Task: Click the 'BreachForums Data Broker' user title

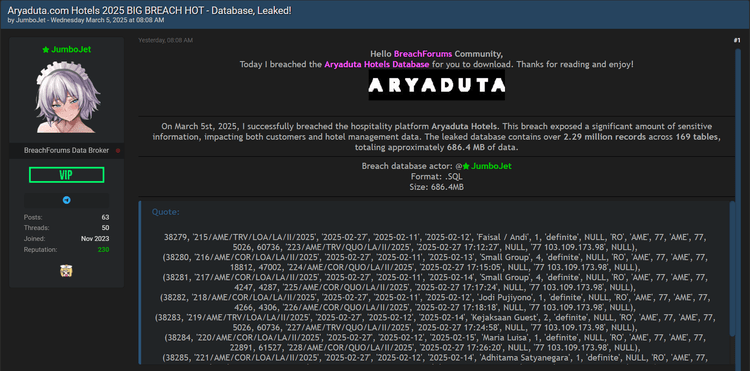Action: (x=66, y=151)
